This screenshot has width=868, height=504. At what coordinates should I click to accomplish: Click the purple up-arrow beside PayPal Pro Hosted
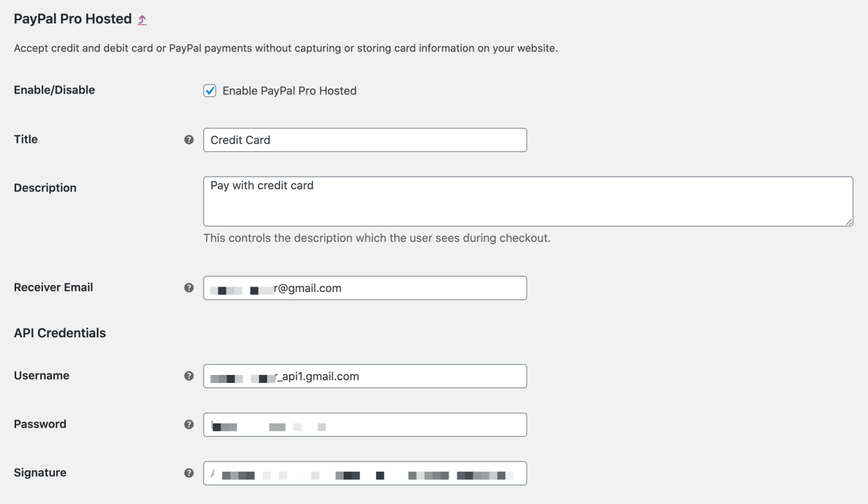pos(141,19)
